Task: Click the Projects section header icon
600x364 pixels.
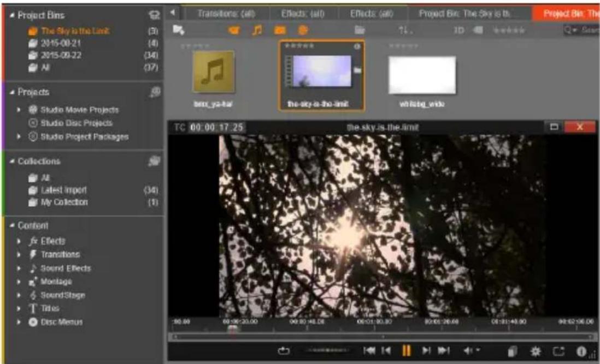Action: pos(155,92)
